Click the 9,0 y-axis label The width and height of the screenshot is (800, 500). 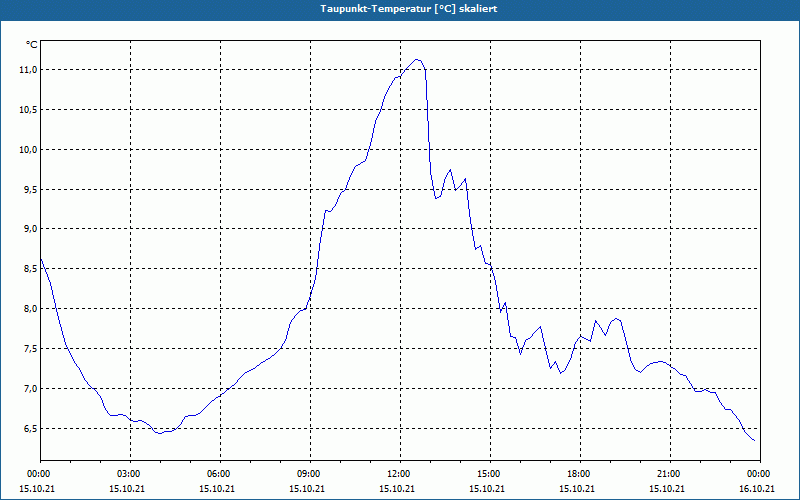[x=30, y=229]
